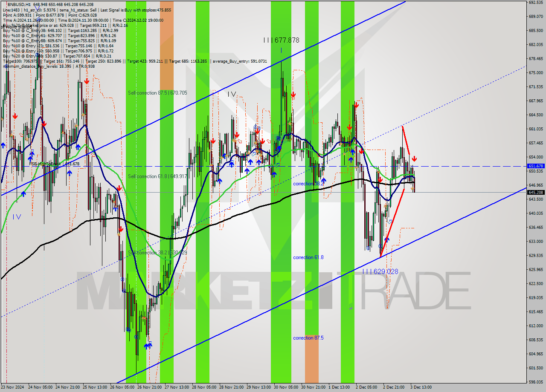
Task: Click the 612.000 price axis value
Action: coord(535,326)
